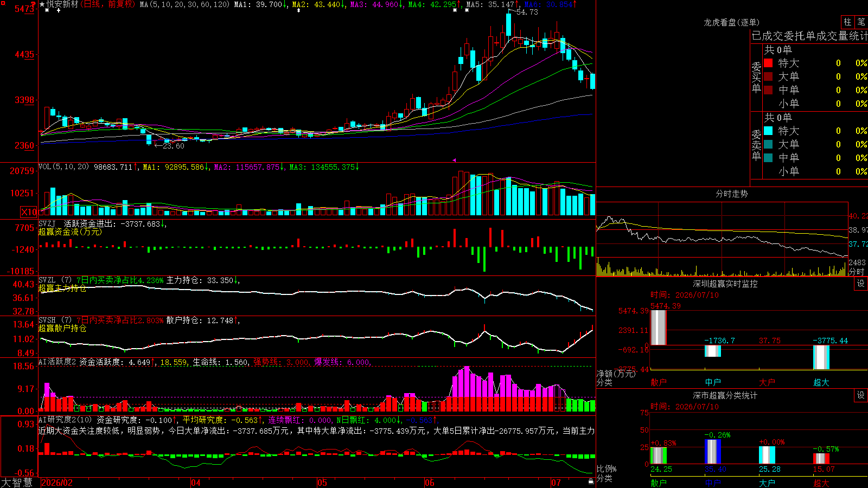Click the small lock icon at bottom of chart
Screen dimensions: 868x488
[591, 481]
